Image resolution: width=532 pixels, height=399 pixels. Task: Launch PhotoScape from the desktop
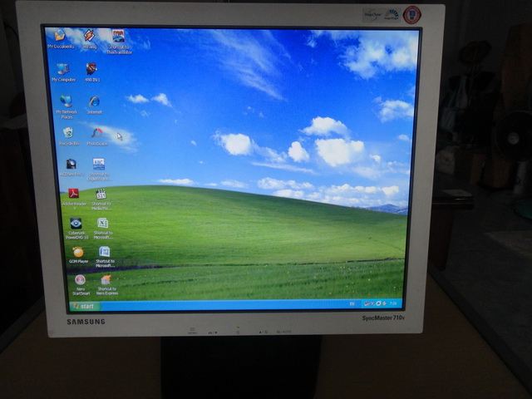[x=97, y=133]
